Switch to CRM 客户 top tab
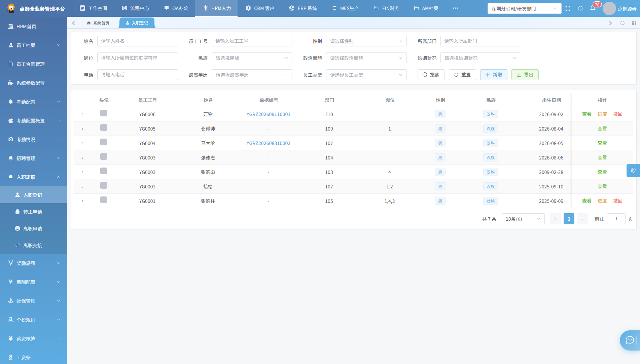Image resolution: width=640 pixels, height=364 pixels. click(x=260, y=8)
